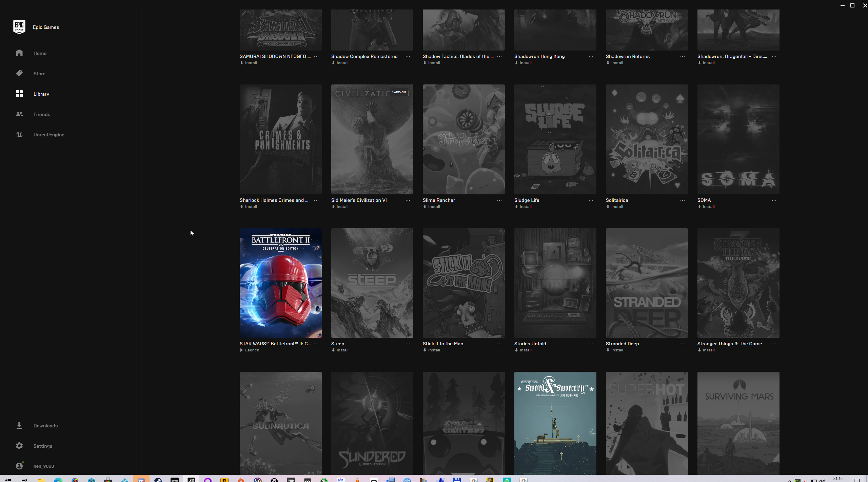868x482 pixels.
Task: Click the Solitairica cover art
Action: [x=647, y=139]
